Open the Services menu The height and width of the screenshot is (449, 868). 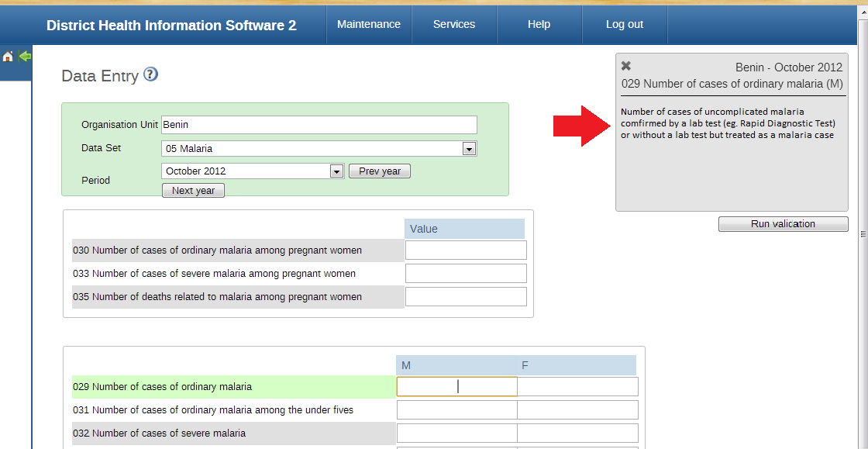(x=454, y=24)
